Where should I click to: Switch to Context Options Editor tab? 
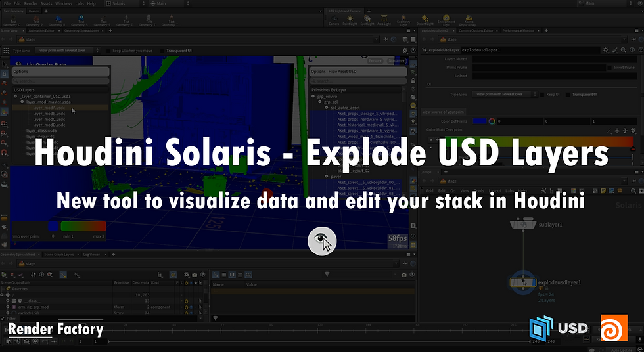pyautogui.click(x=476, y=30)
